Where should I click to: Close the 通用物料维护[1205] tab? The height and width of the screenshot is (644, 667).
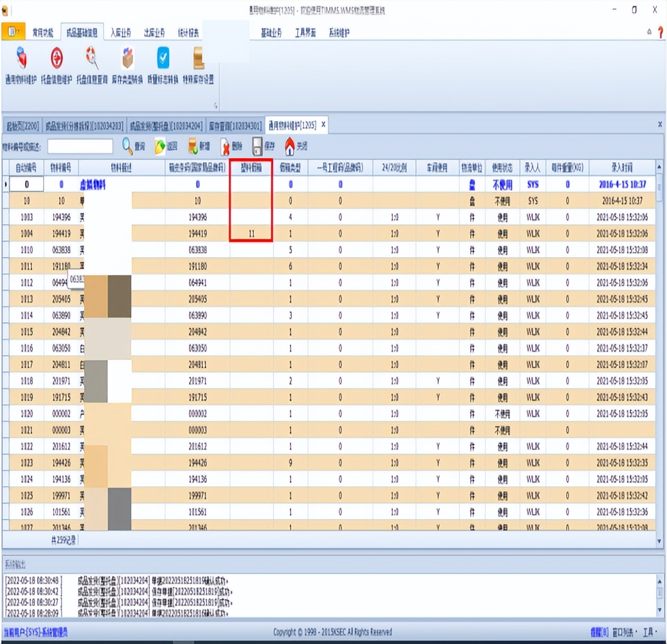click(323, 125)
